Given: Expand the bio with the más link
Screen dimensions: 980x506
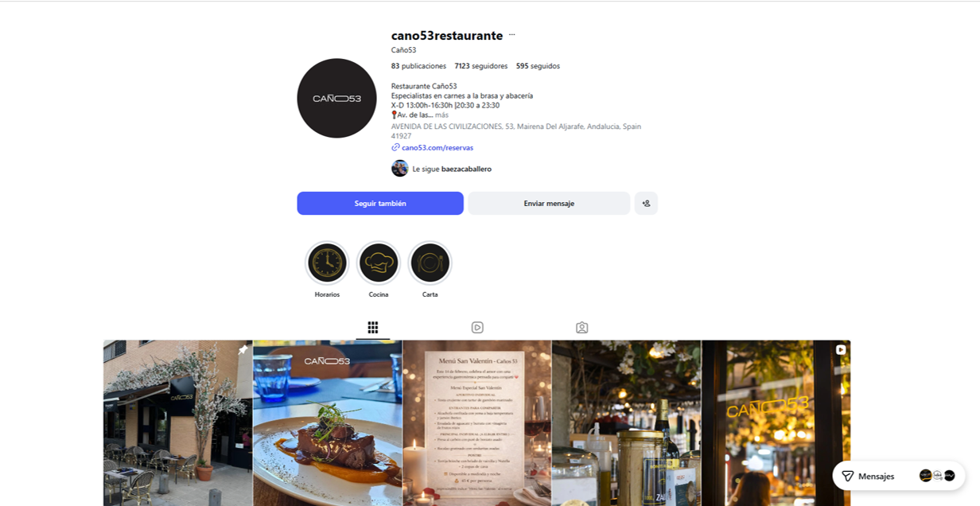Looking at the screenshot, I should [441, 115].
